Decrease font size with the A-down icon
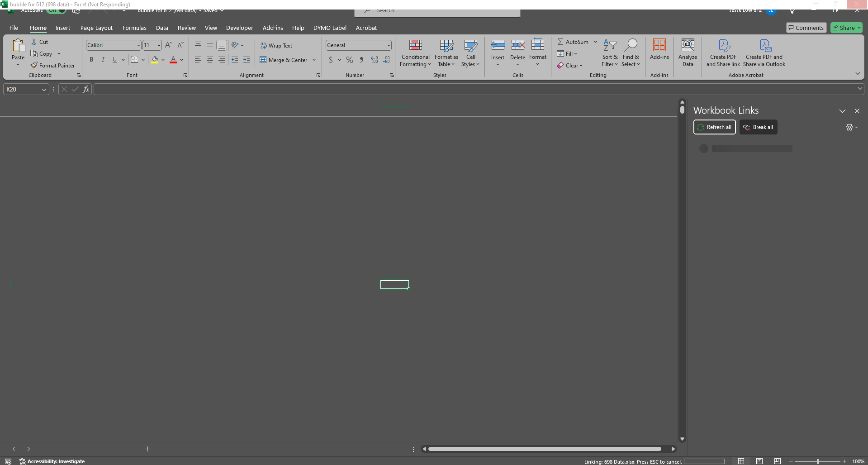The height and width of the screenshot is (465, 868). click(180, 45)
